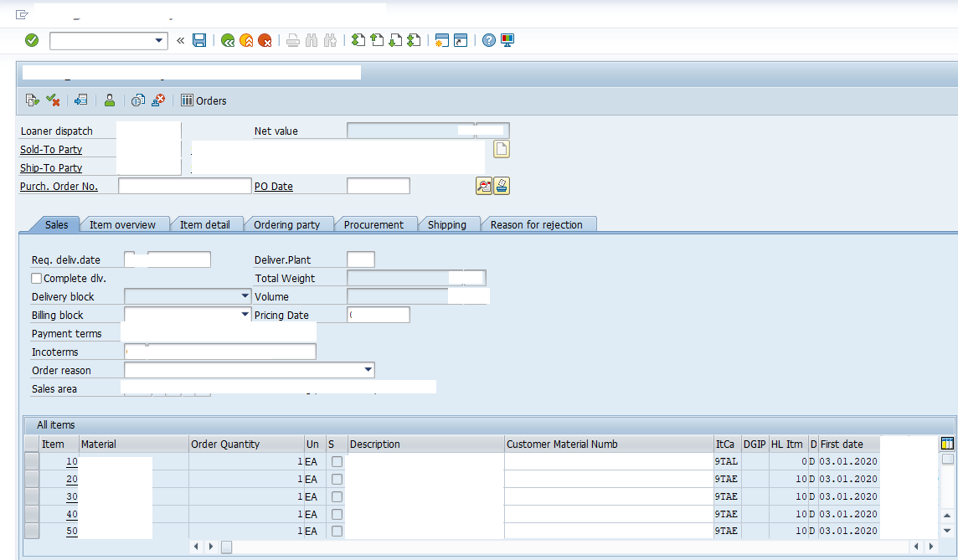
Task: Enable the Complete dlv. checkbox
Action: point(35,278)
